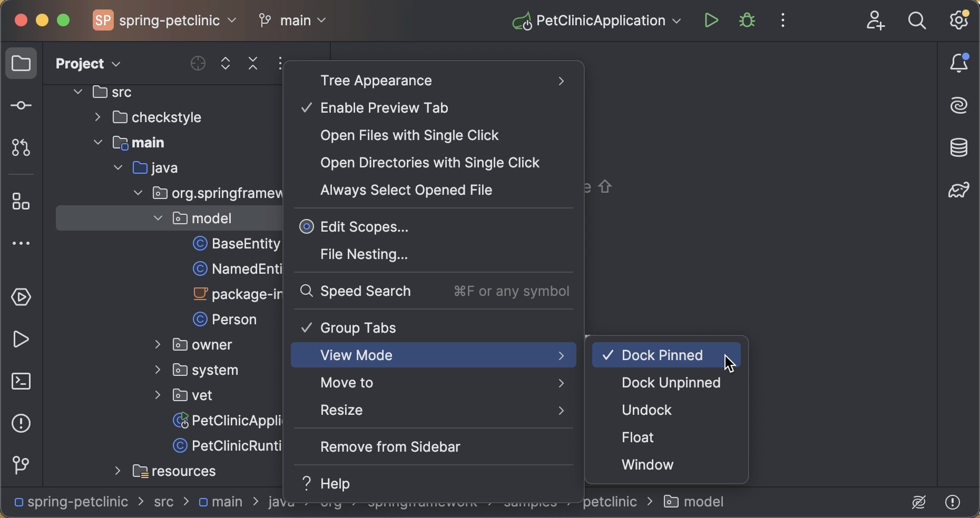Open the Commit tool window

[21, 105]
